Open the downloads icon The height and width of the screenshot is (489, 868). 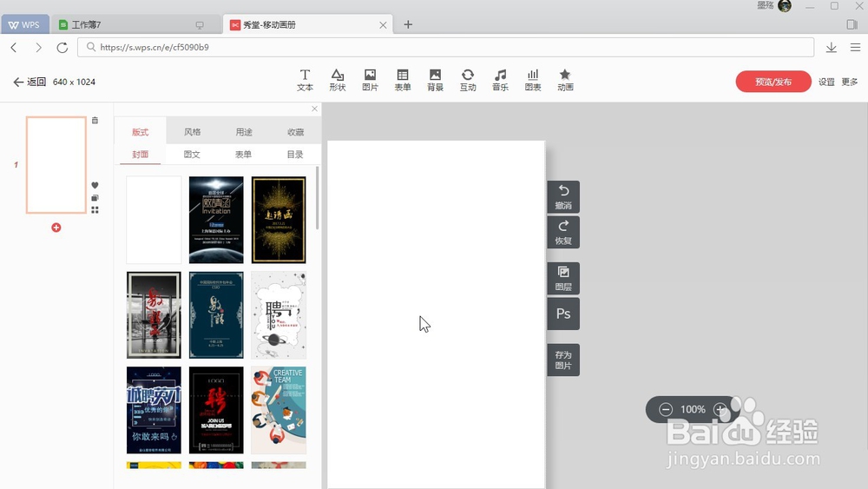click(831, 48)
